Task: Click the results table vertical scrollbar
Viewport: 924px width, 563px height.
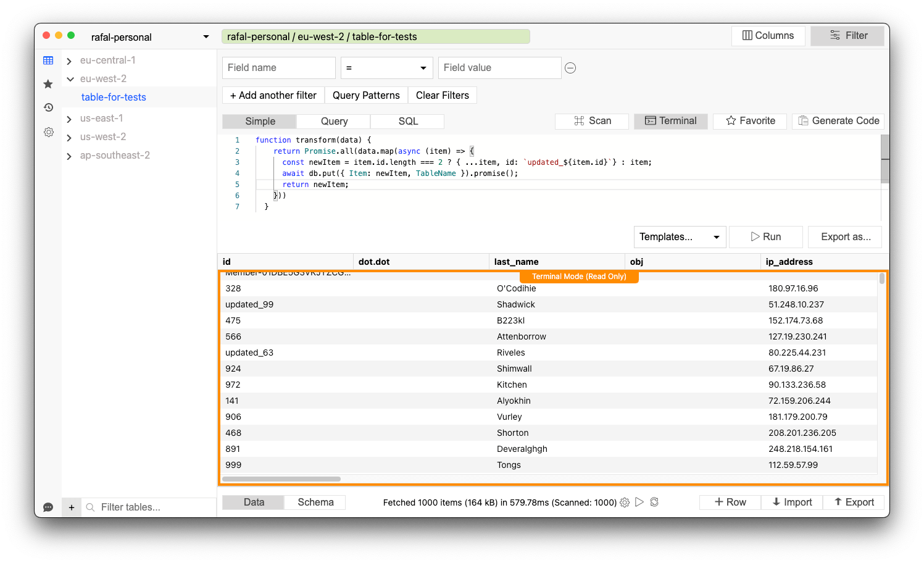Action: [882, 279]
